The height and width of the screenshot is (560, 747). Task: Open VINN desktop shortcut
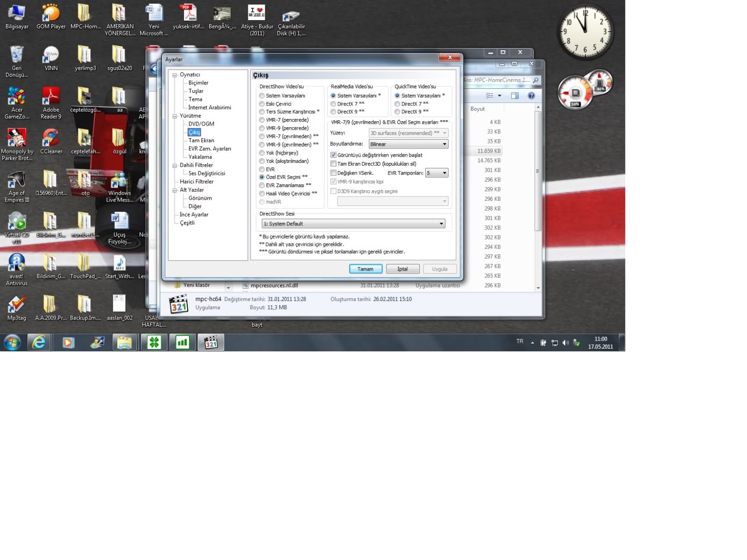(x=51, y=59)
